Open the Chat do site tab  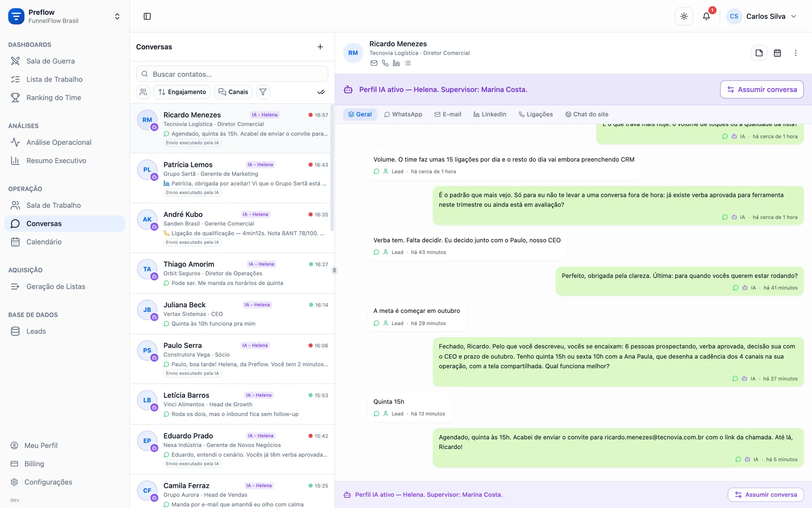(x=587, y=114)
